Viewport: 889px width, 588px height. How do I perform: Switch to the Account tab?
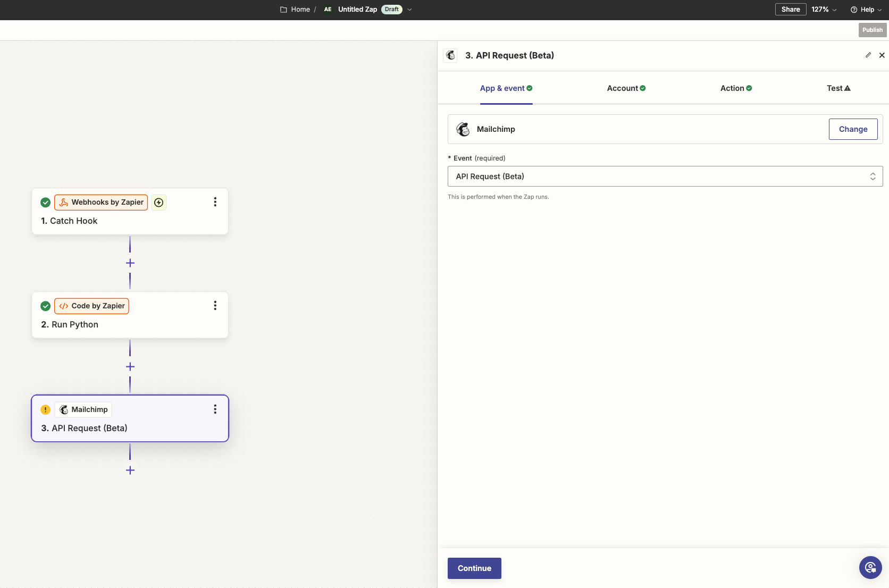(x=626, y=88)
